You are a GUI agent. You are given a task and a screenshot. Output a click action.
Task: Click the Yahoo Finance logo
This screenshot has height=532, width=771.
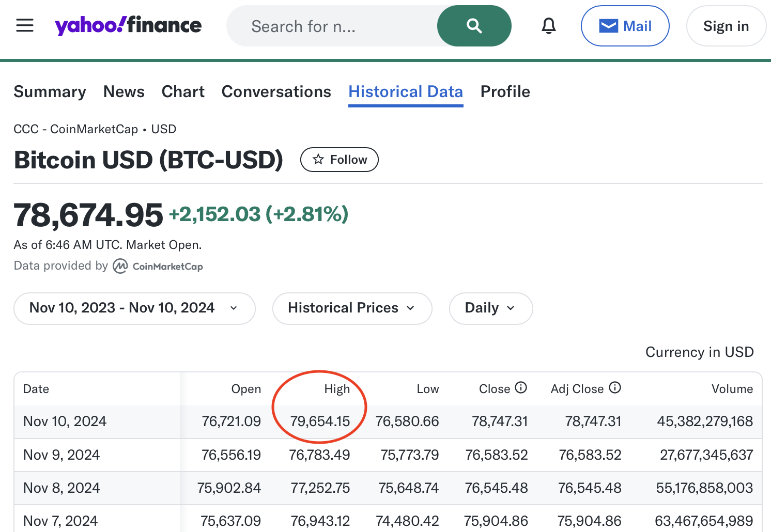[128, 25]
